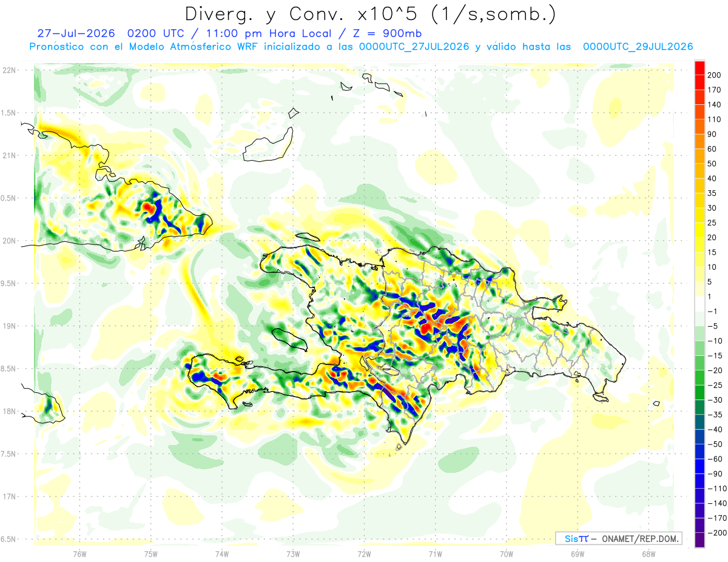Click the '-140' colorbar value
Image resolution: width=728 pixels, height=562 pixels.
point(716,503)
